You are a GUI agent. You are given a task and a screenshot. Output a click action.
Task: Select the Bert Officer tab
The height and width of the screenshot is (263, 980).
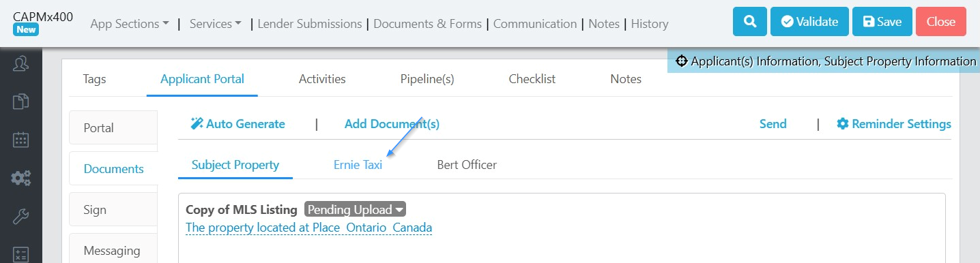click(x=467, y=165)
